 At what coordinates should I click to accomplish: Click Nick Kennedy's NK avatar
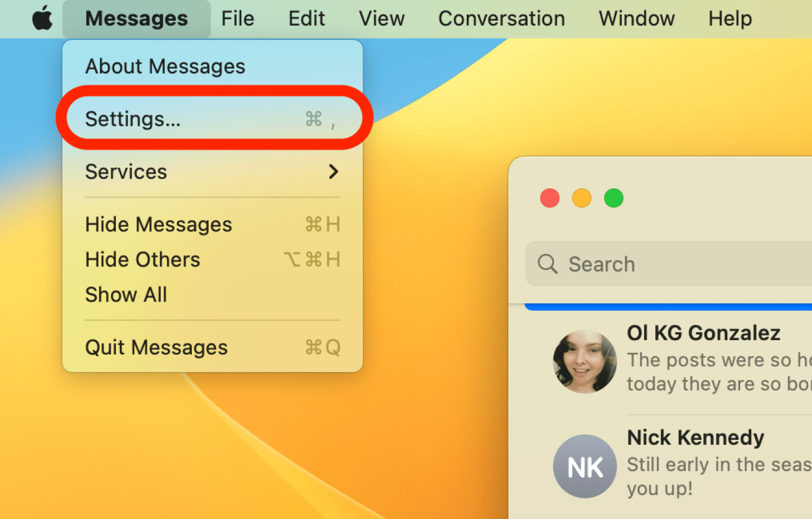pos(584,466)
